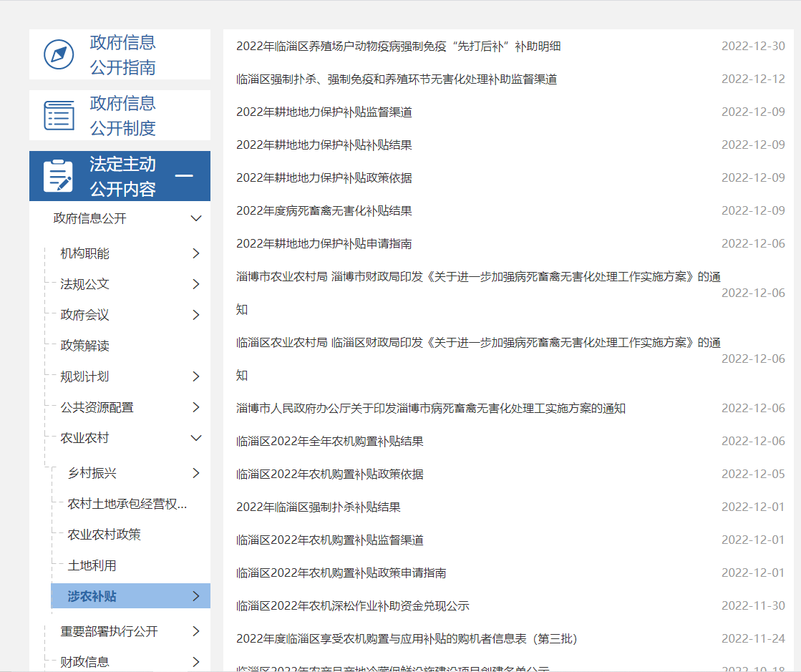Collapse the 农业农村 section chevron
Image resolution: width=801 pixels, height=672 pixels.
coord(196,438)
